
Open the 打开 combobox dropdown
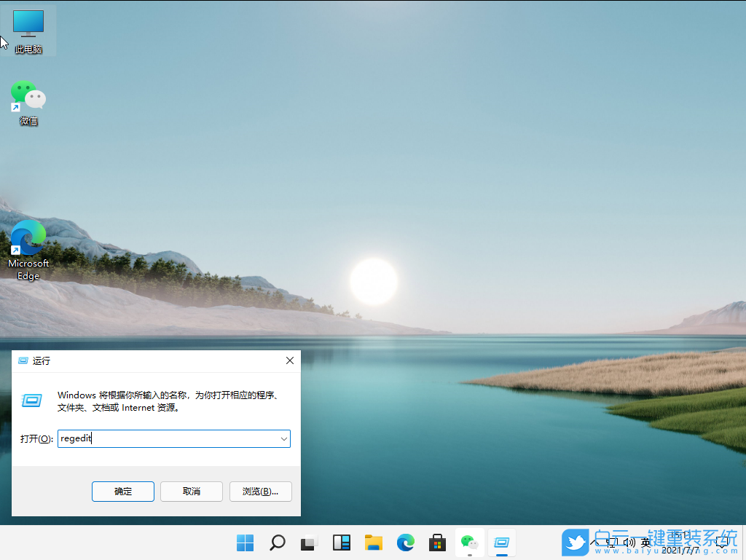pos(283,438)
